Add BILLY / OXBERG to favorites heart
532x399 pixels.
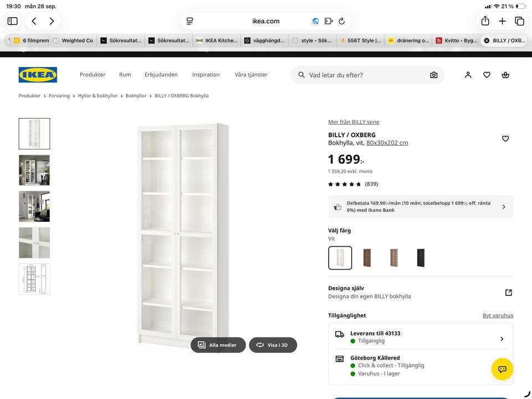(x=505, y=139)
